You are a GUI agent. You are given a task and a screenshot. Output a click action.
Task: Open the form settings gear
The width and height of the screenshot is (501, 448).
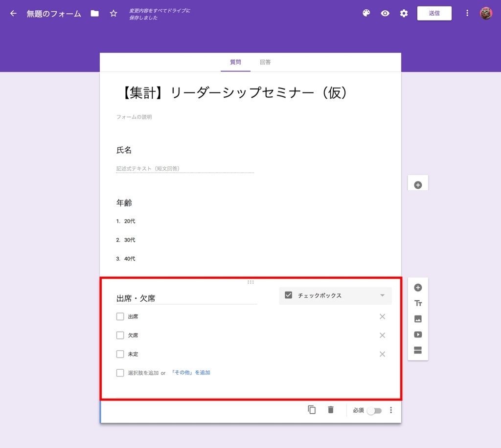click(x=404, y=13)
